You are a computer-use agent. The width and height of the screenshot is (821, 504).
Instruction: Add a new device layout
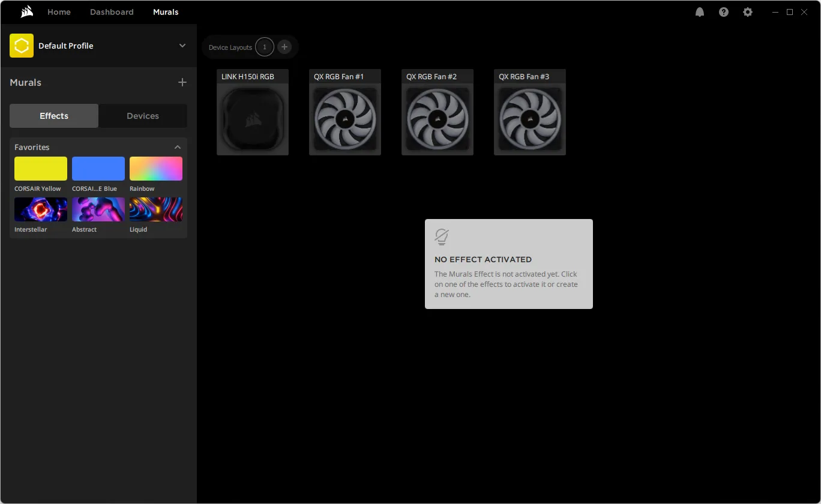coord(284,47)
